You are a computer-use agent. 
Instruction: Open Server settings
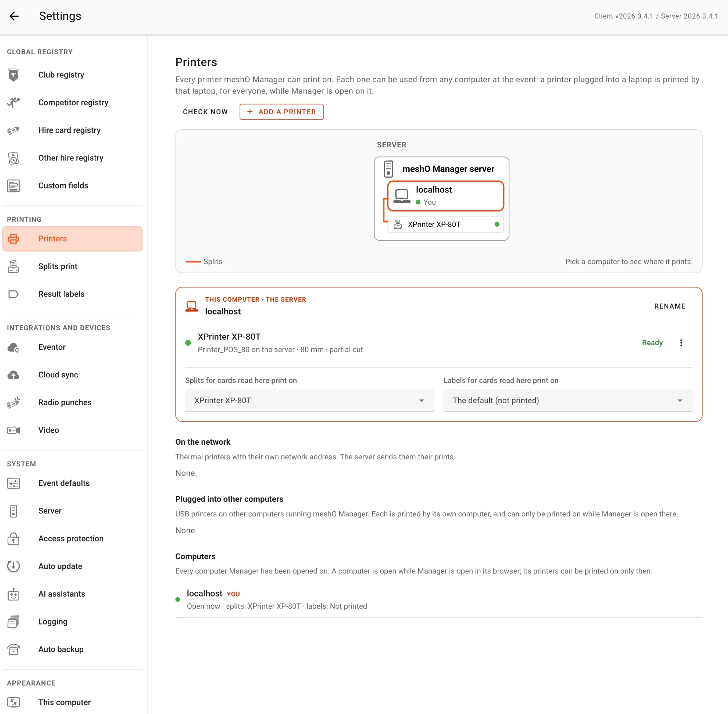pos(72,511)
